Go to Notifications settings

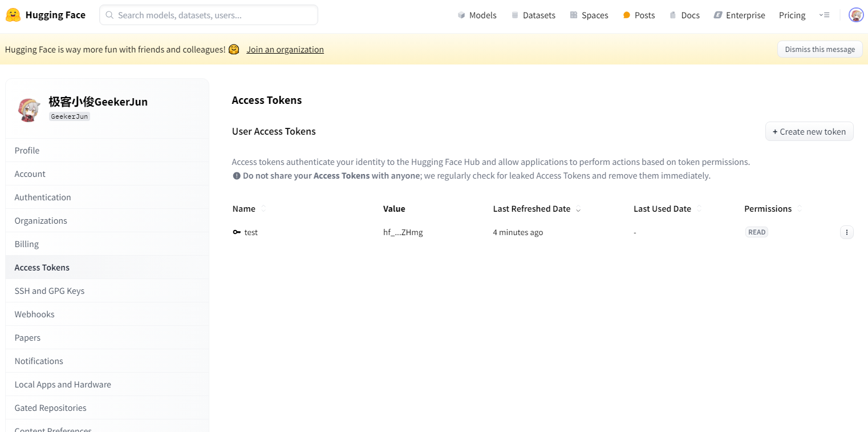coord(107,361)
